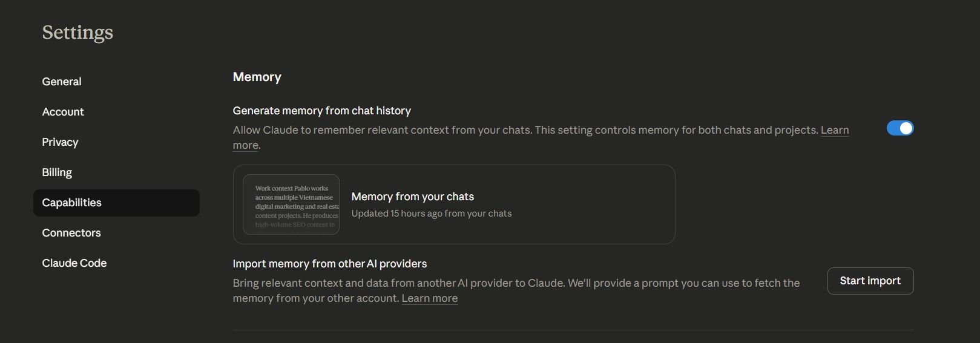
Task: Open Learn more link under Import memory
Action: point(429,298)
